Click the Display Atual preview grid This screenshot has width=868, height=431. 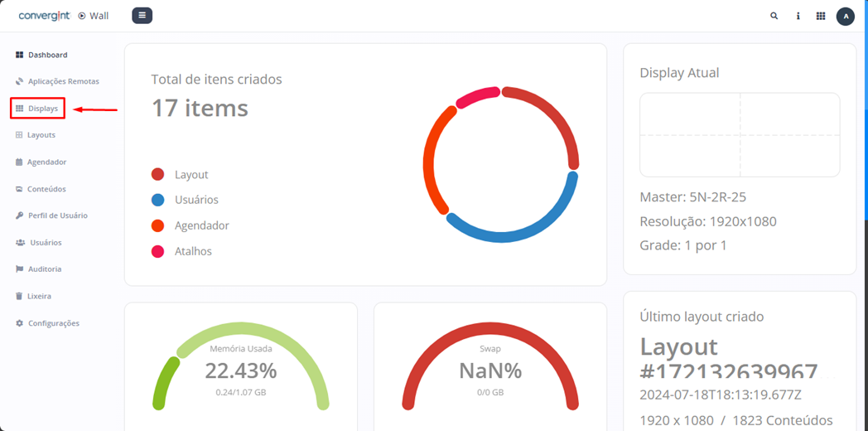click(x=740, y=134)
